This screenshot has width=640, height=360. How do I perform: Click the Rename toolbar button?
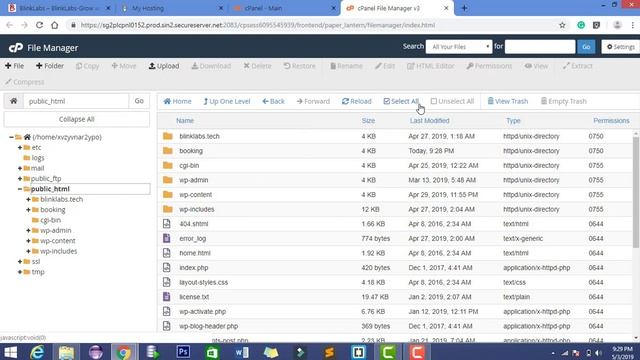346,66
